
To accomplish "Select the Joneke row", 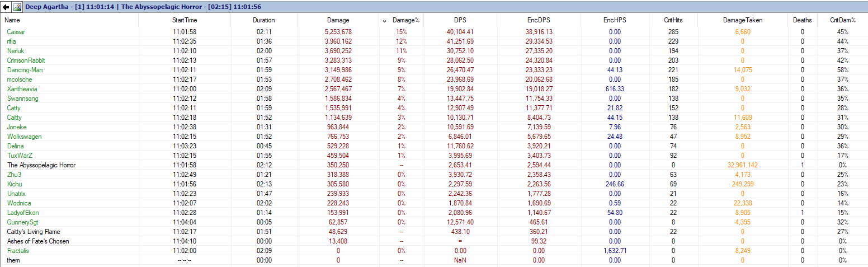I will (x=434, y=127).
